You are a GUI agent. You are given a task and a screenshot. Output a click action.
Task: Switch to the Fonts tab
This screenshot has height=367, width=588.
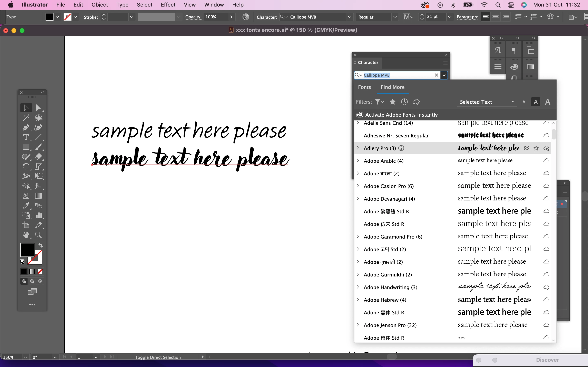[x=364, y=87]
